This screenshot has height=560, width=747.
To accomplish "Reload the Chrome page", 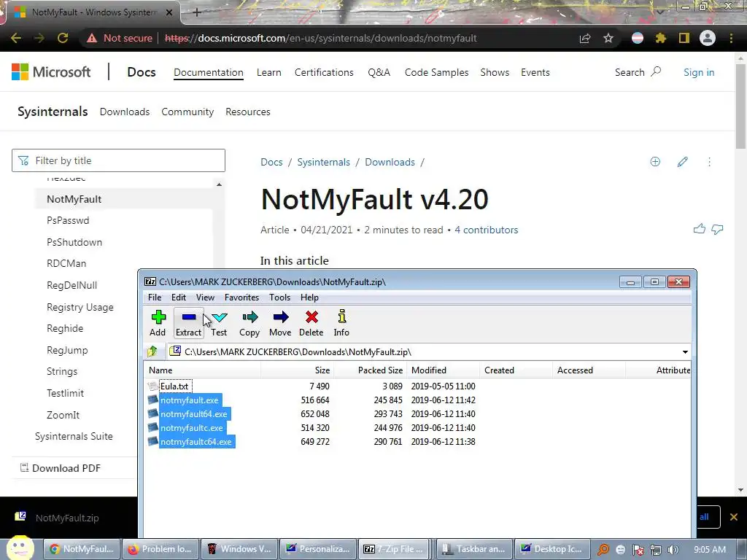I will pyautogui.click(x=63, y=38).
